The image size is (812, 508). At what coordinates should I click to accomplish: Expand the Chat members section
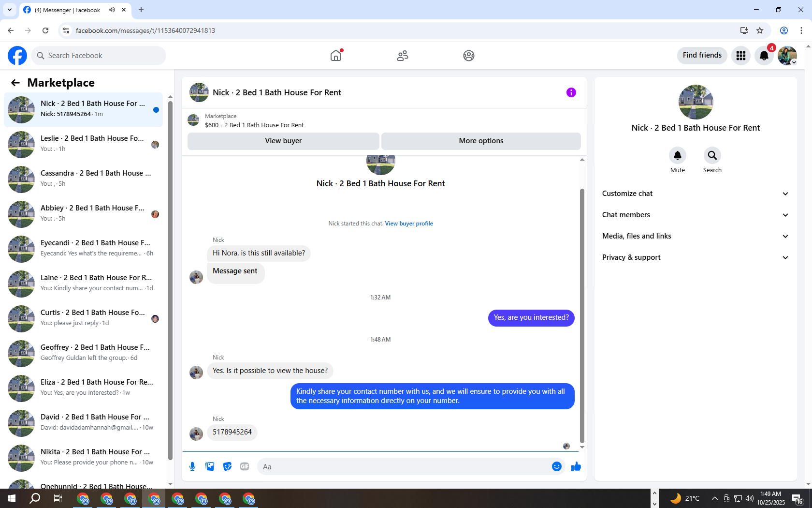[696, 215]
